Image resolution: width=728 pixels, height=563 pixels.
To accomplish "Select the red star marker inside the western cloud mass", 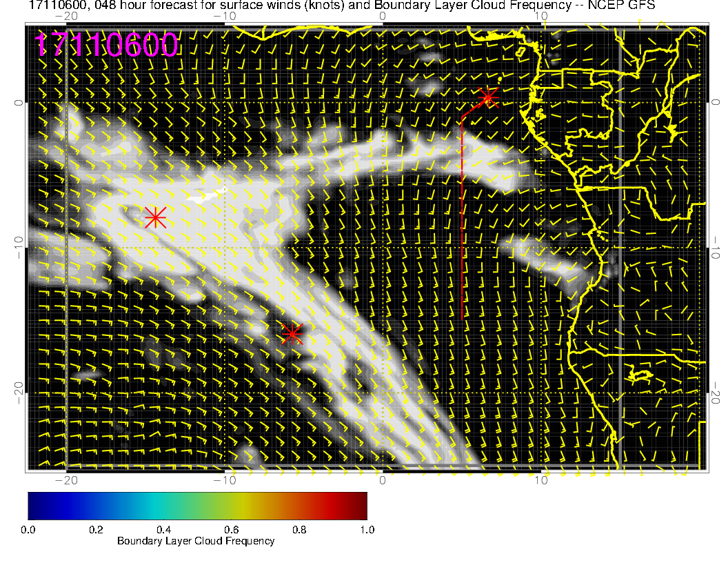I will pos(155,217).
